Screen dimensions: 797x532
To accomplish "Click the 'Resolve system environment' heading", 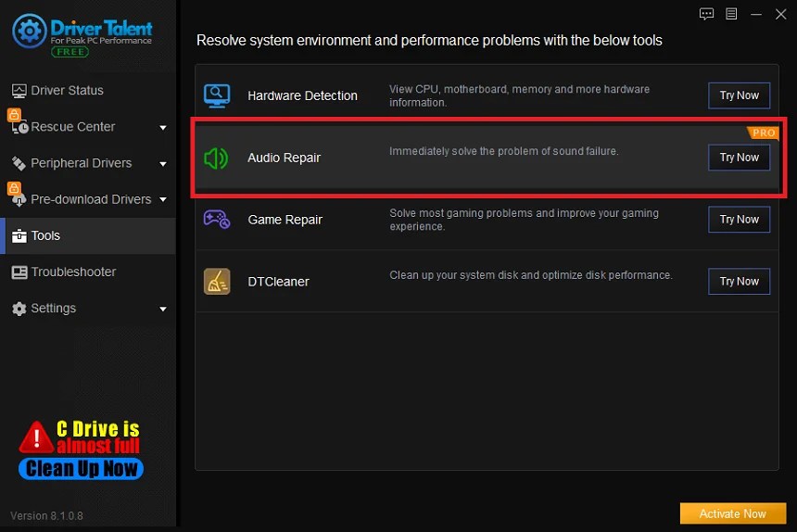I will click(429, 40).
